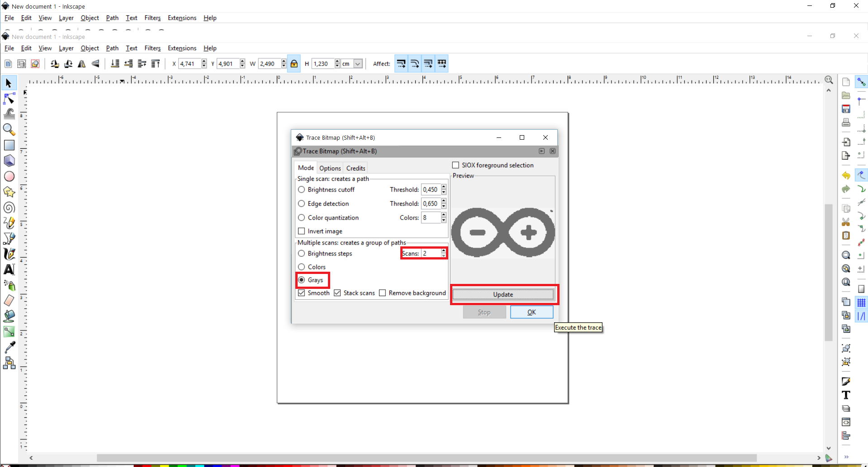Select the Text tool

(9, 269)
